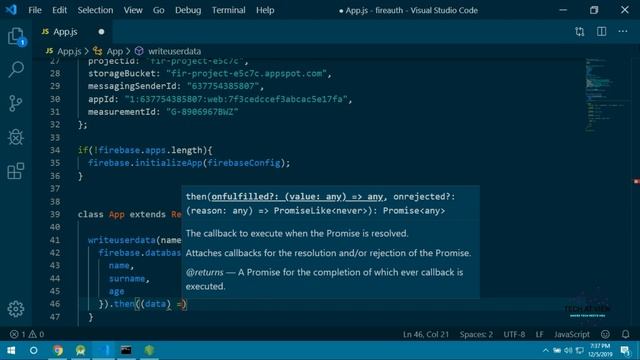
Task: Click the VS Code logo icon
Action: pyautogui.click(x=11, y=9)
